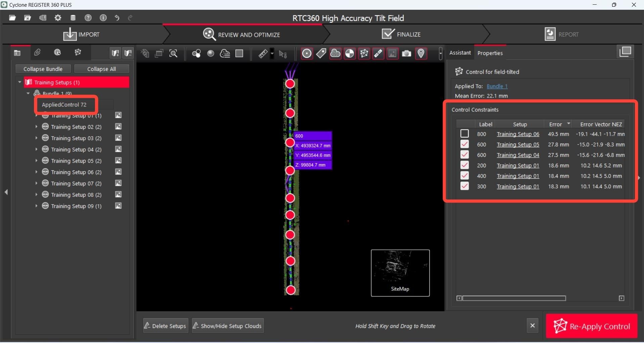Uncheck the label 300 constraint checkbox

464,186
